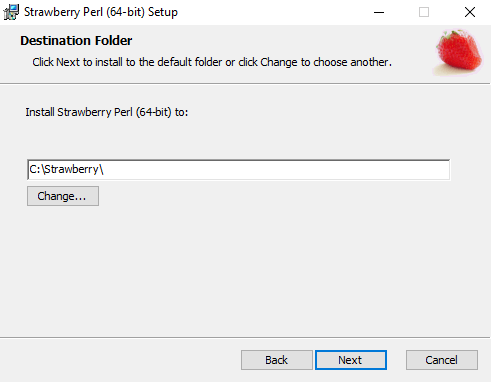491x382 pixels.
Task: Click the blank footer area left of Back
Action: tap(120, 360)
